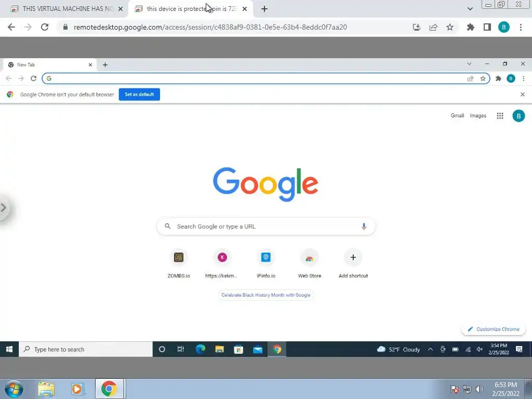Open Mail on the remote taskbar
The width and height of the screenshot is (532, 399).
click(x=258, y=349)
